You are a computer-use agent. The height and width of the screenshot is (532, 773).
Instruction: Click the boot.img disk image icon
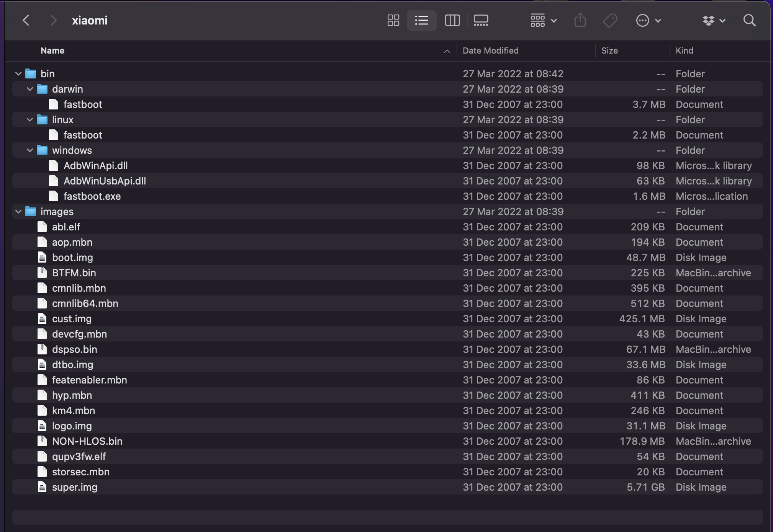pyautogui.click(x=42, y=257)
